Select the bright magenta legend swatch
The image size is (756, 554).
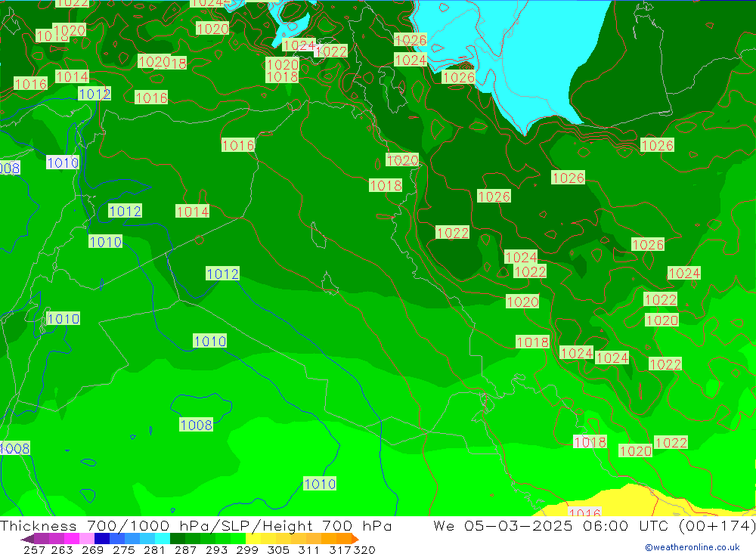tap(71, 539)
